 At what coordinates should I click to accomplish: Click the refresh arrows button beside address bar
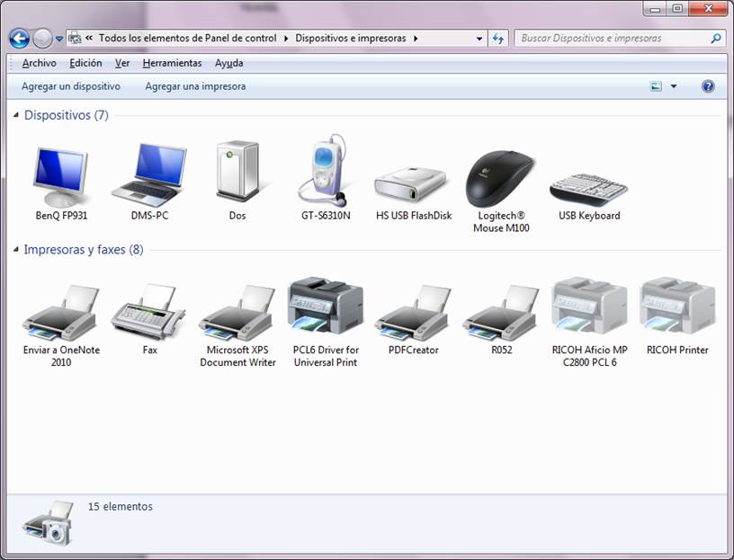(498, 39)
